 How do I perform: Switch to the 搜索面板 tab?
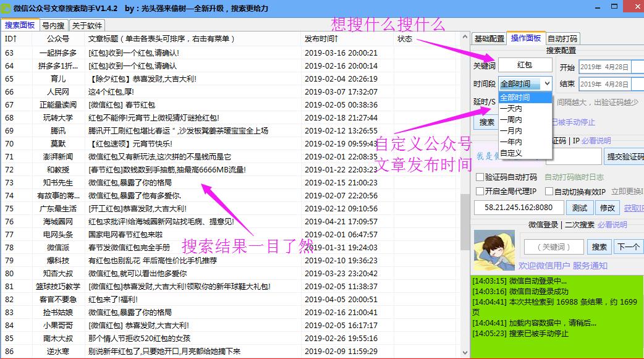20,25
